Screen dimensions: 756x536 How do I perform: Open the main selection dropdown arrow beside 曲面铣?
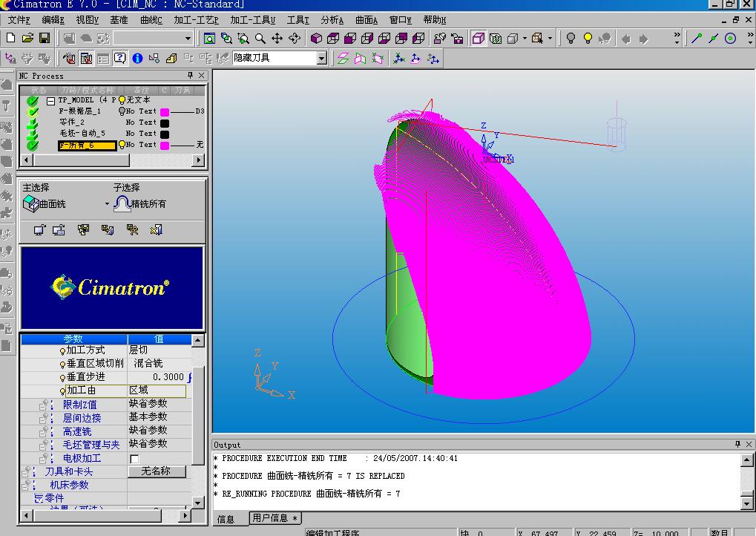point(107,203)
